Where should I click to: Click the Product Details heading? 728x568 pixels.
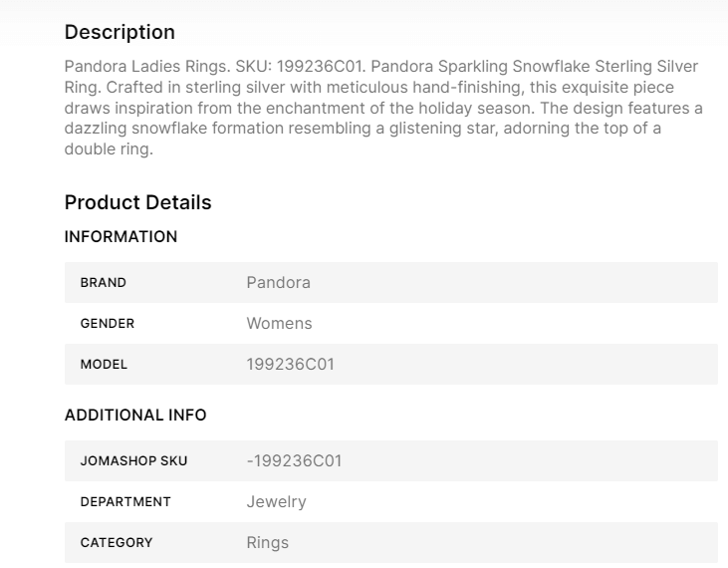pos(137,202)
